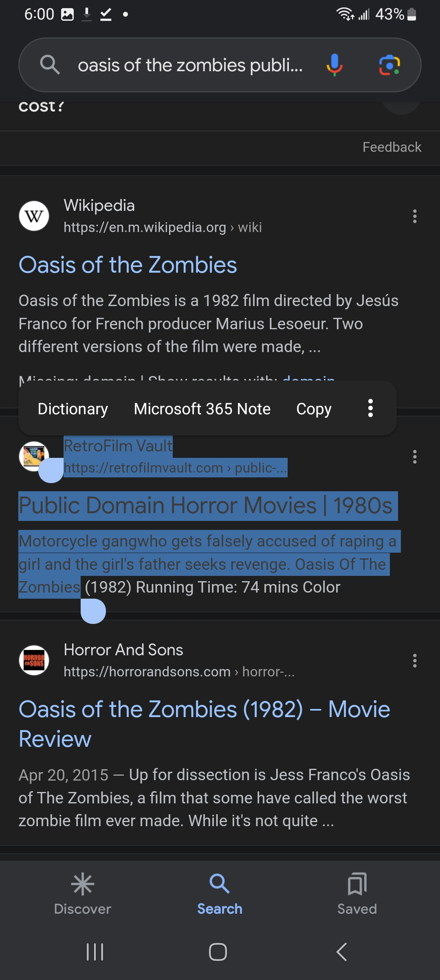
Task: Tap the Horror And Sons favicon
Action: [x=34, y=660]
